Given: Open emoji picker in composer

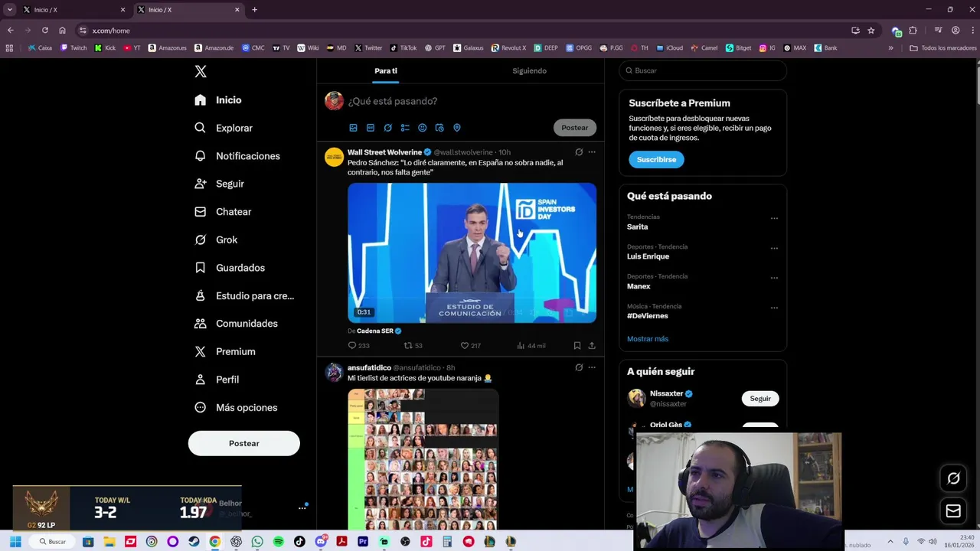Looking at the screenshot, I should (422, 128).
